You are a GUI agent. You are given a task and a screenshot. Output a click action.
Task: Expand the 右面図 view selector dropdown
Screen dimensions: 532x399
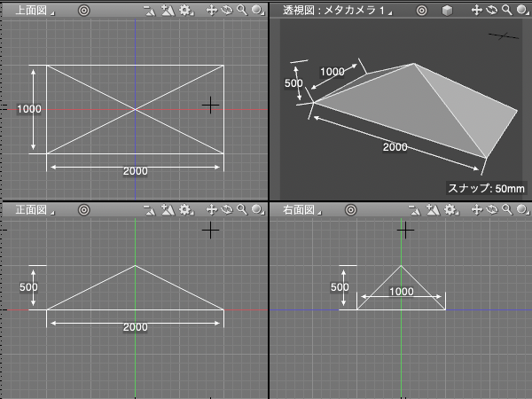point(299,211)
